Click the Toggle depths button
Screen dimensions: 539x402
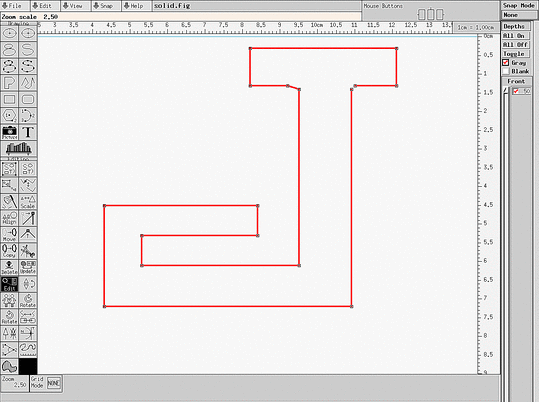point(515,54)
